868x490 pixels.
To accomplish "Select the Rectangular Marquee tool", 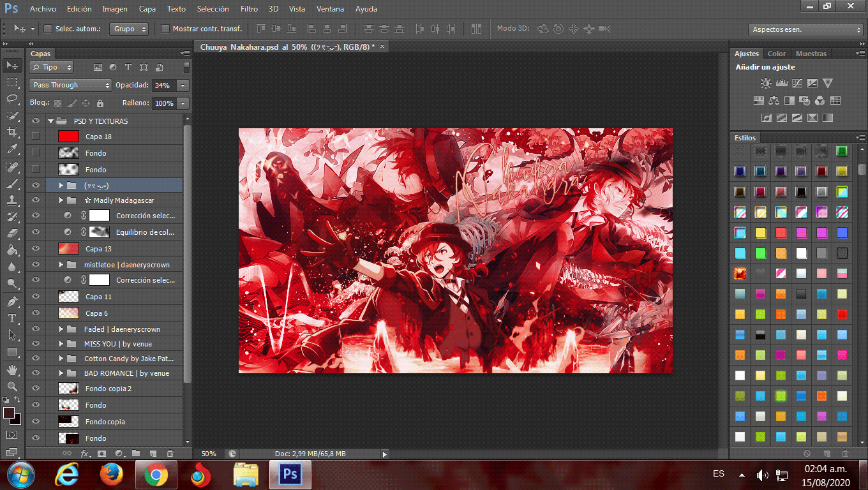I will [12, 82].
